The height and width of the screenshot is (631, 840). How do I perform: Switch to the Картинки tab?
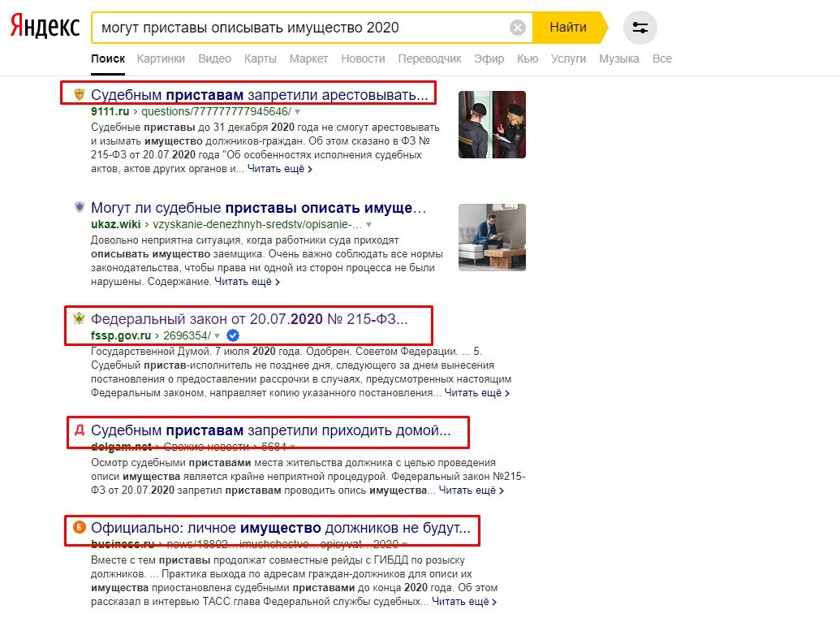[x=161, y=58]
